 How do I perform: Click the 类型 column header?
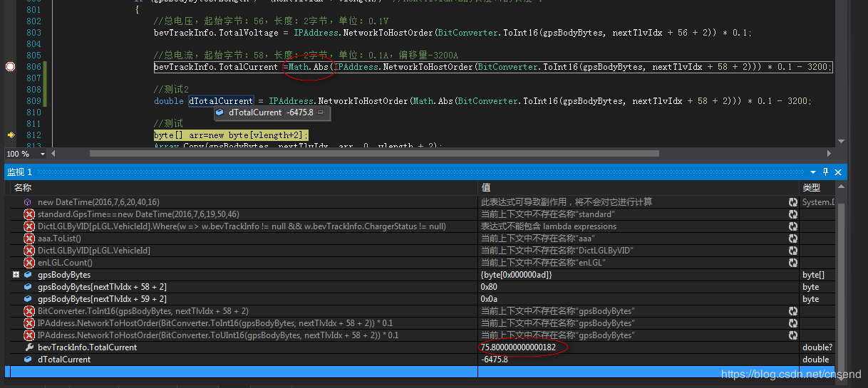click(817, 188)
